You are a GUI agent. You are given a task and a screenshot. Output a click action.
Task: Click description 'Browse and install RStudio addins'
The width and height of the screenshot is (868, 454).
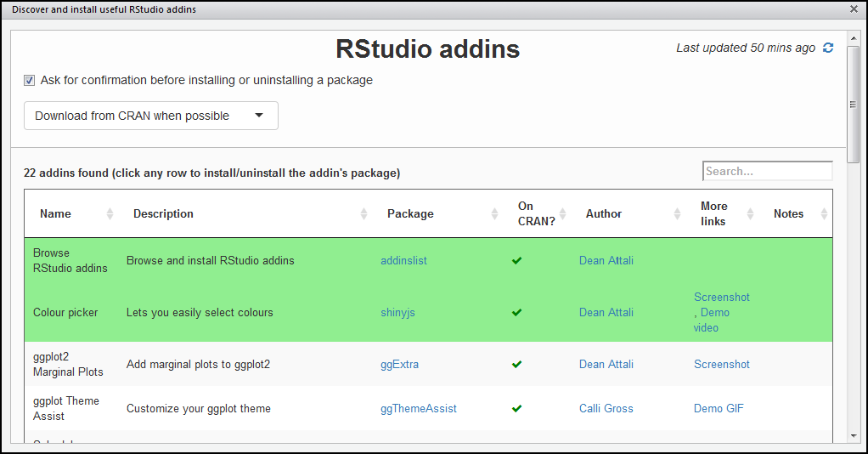coord(211,260)
